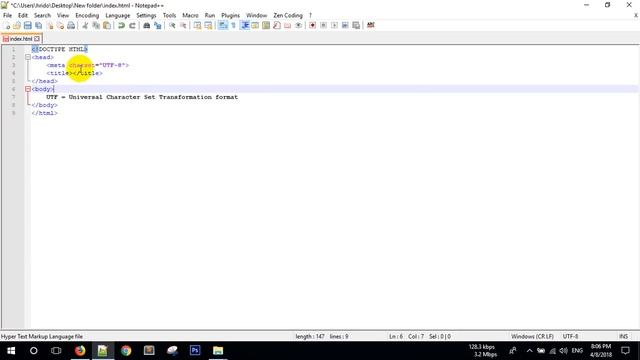Open the Language menu
The width and height of the screenshot is (640, 360).
point(118,15)
